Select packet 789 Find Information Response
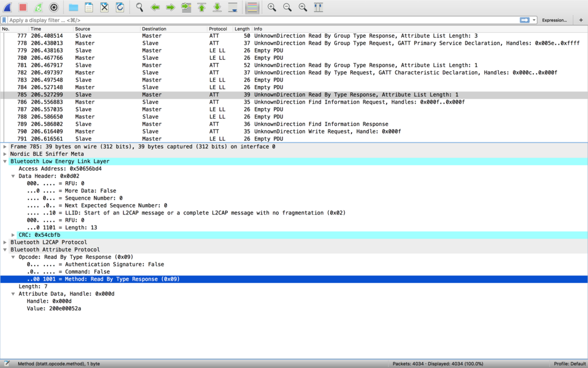Viewport: 588px width, 368px height. [x=294, y=124]
